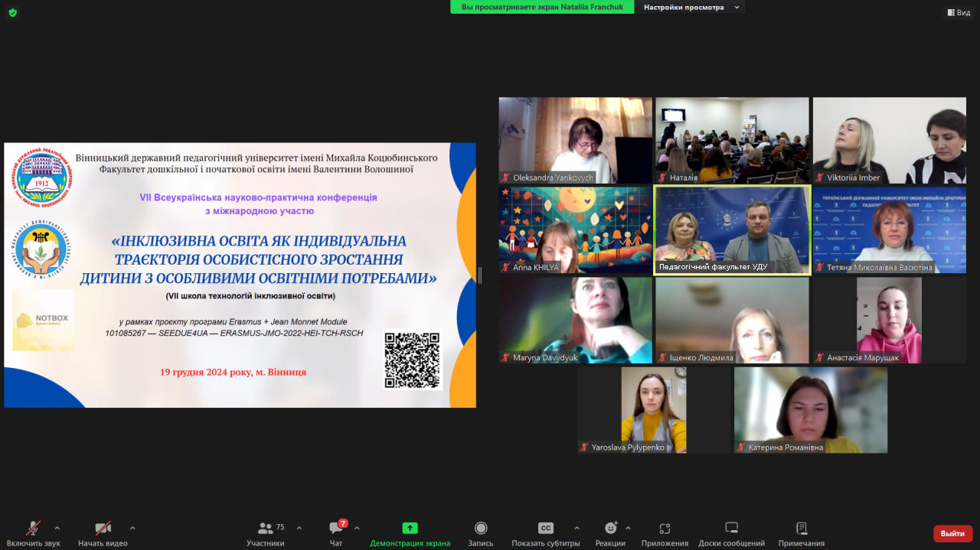980x550 pixels.
Task: Open the Реакции emoji panel
Action: click(x=610, y=532)
